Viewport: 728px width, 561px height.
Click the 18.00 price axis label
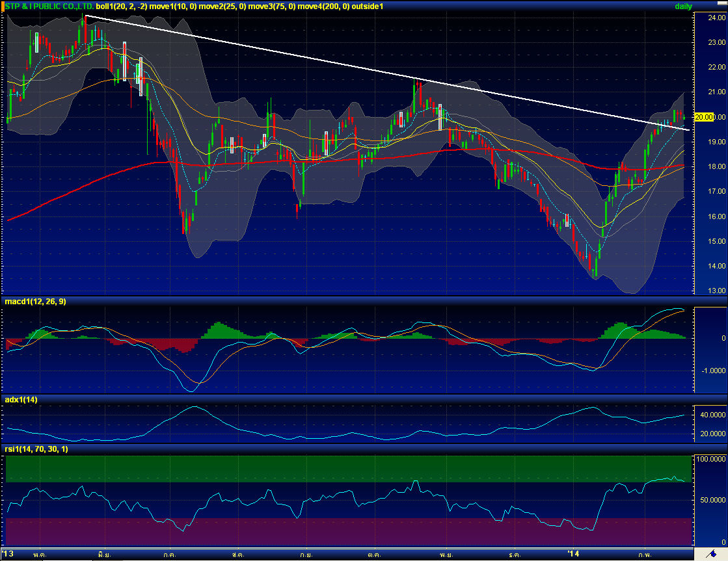(x=716, y=166)
